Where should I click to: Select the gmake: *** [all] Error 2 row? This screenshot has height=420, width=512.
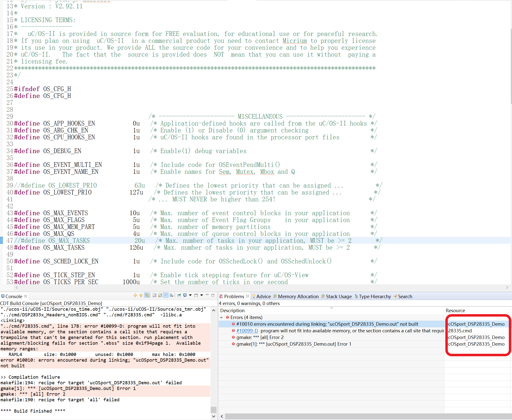point(331,337)
